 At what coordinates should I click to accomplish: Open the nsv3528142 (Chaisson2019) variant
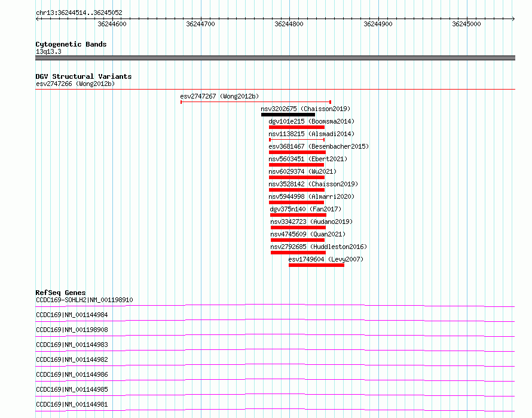point(313,184)
